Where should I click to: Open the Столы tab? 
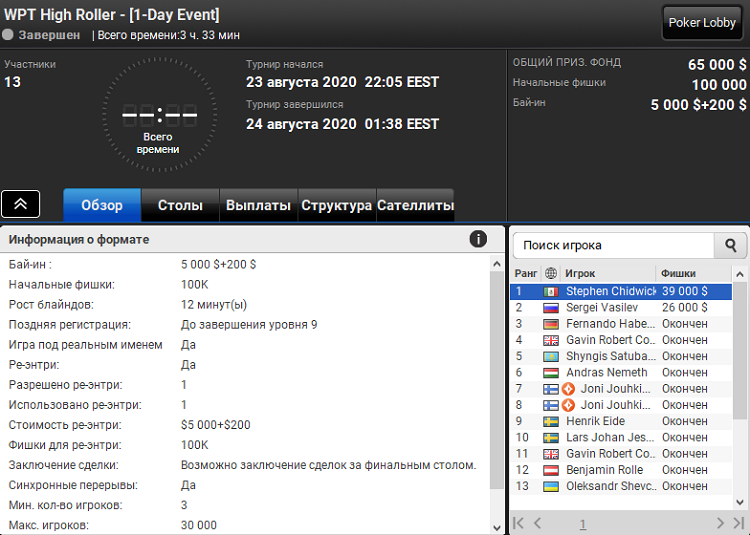click(180, 205)
